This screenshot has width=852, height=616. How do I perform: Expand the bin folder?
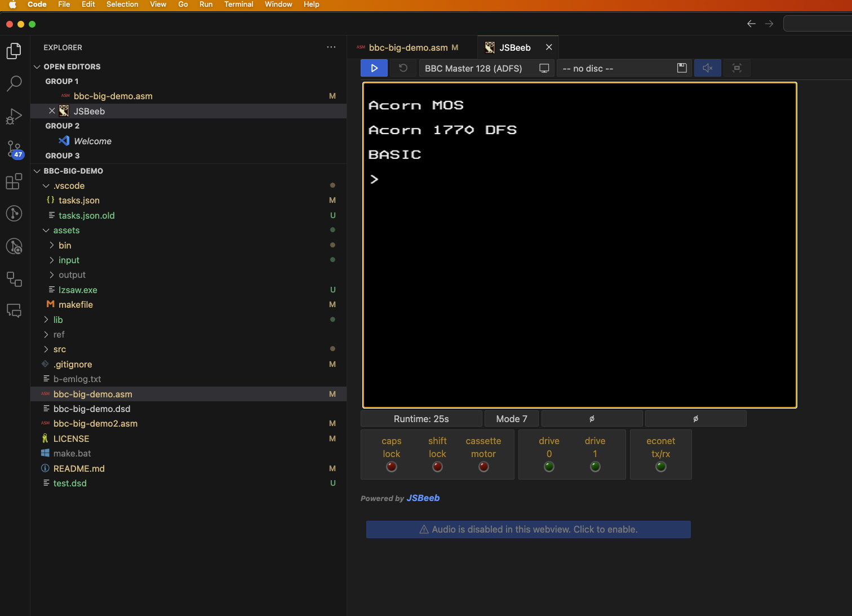[52, 245]
